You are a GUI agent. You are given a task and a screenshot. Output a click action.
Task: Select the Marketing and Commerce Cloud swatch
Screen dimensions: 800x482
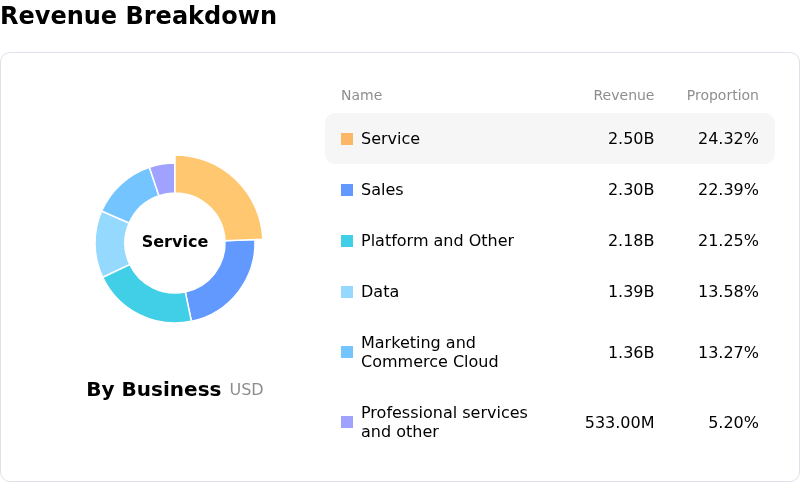point(347,352)
